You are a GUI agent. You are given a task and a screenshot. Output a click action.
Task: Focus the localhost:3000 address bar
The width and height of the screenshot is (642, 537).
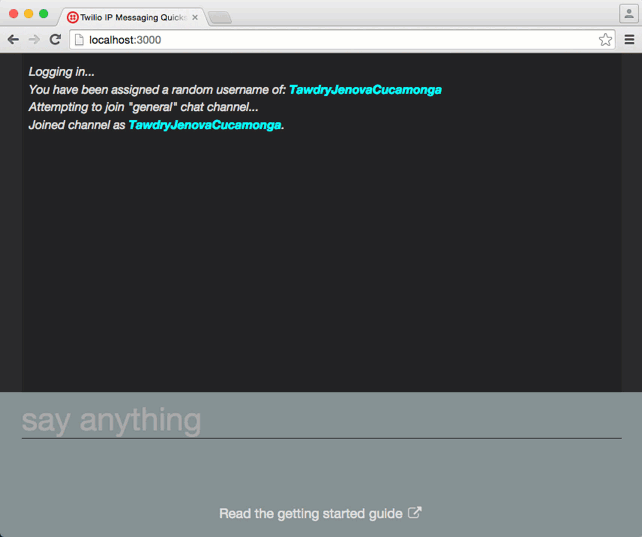[x=340, y=40]
